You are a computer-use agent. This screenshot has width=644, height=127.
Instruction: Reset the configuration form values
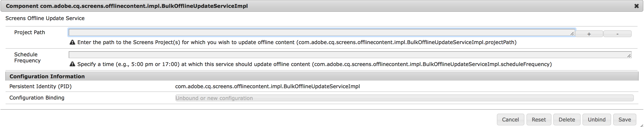[x=539, y=120]
